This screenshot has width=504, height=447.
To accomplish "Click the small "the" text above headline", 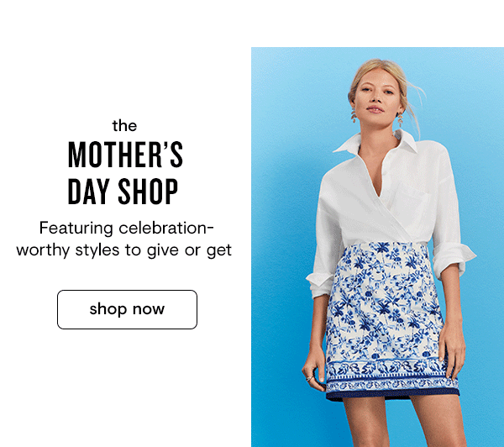I will [124, 125].
